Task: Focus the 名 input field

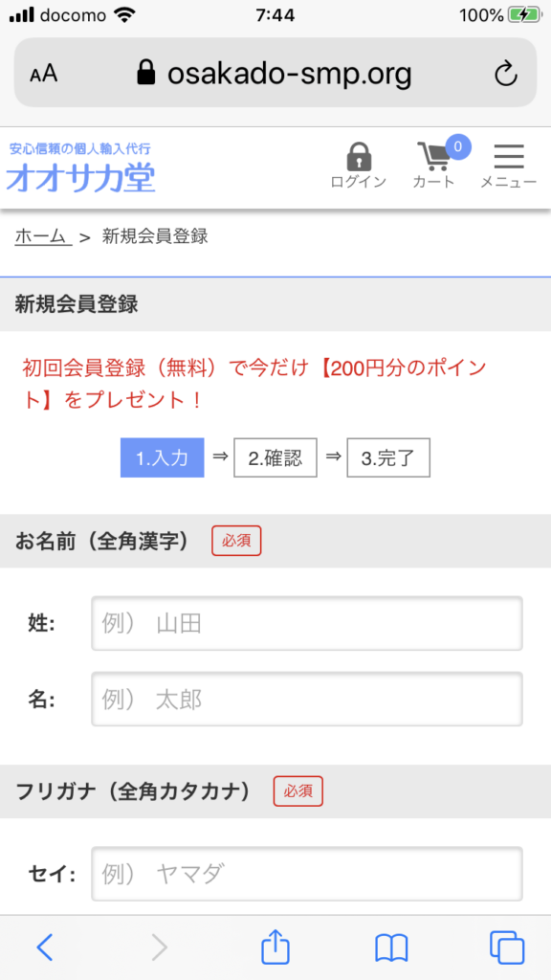Action: point(307,699)
